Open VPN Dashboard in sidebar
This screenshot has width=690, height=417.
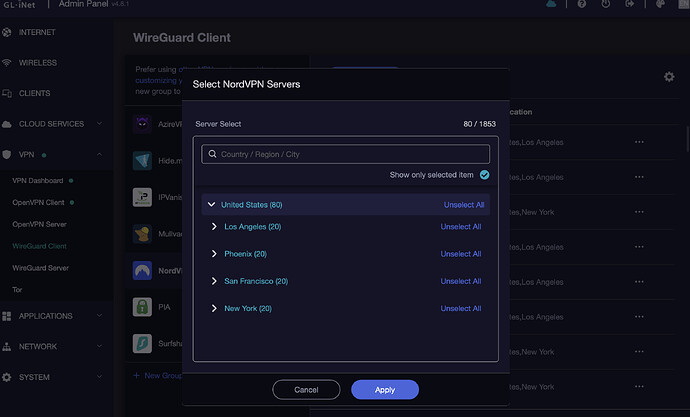point(38,181)
